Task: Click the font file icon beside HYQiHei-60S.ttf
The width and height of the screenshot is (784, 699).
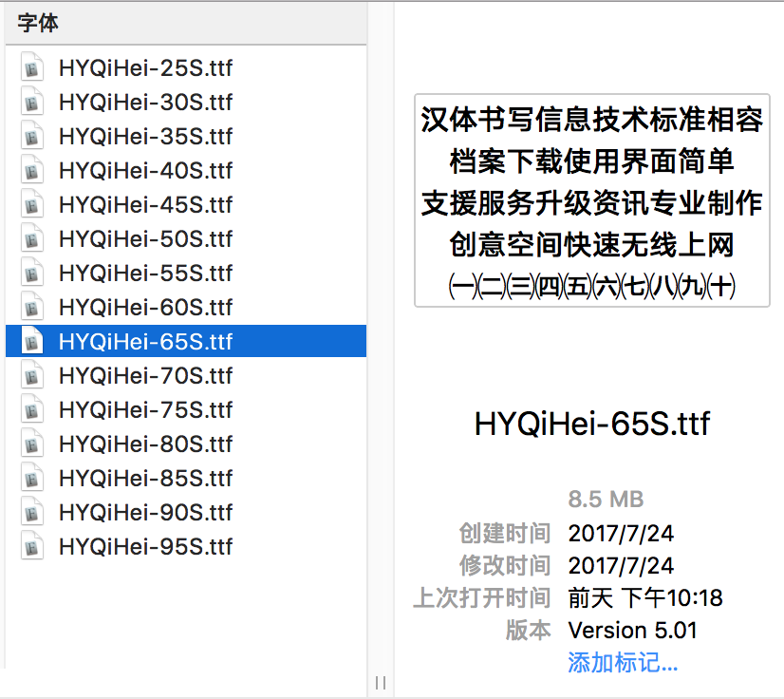Action: pos(32,307)
